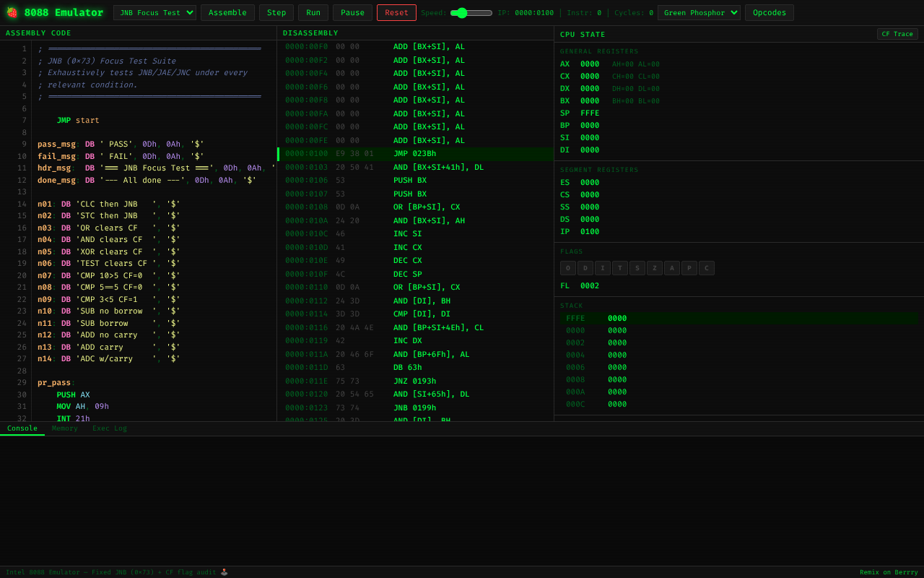Open the Green Phosphor theme dropdown
The width and height of the screenshot is (924, 578).
[699, 12]
